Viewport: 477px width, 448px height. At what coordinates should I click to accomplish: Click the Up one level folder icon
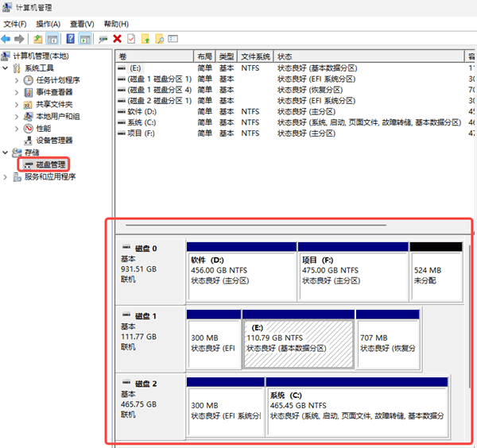point(37,39)
